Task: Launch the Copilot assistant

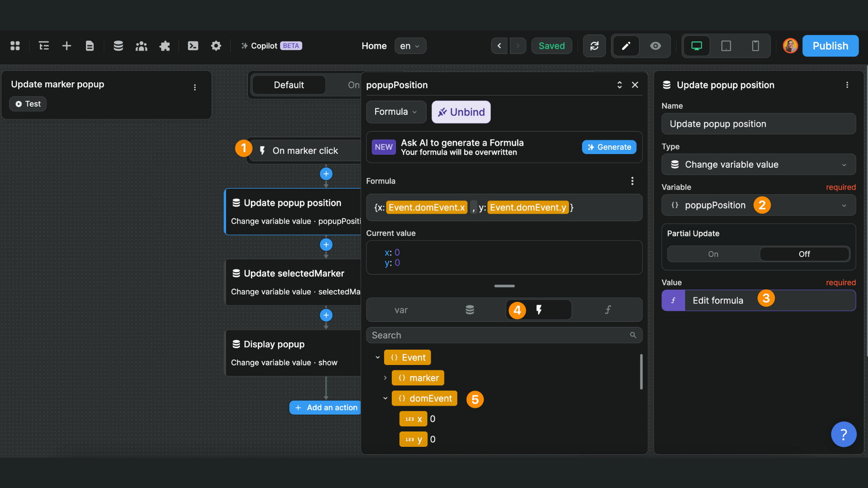Action: pyautogui.click(x=270, y=46)
